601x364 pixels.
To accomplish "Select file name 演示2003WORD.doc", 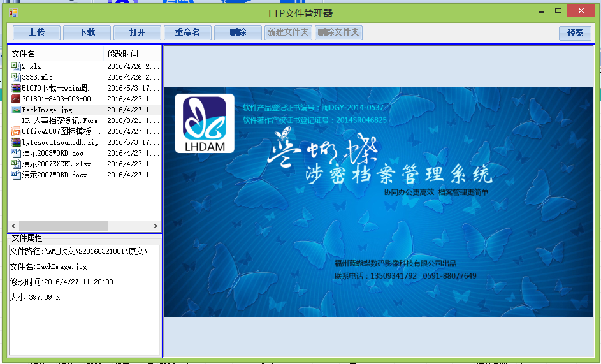I will coord(52,153).
